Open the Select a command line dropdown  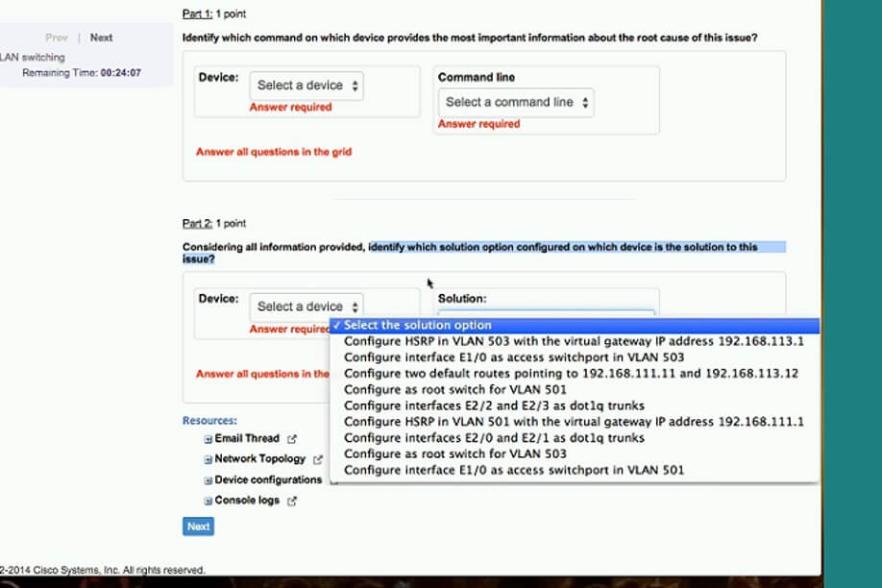coord(516,102)
